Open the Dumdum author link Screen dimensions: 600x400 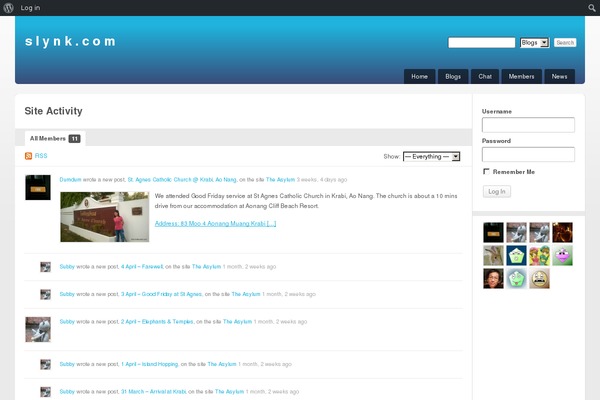(x=70, y=180)
